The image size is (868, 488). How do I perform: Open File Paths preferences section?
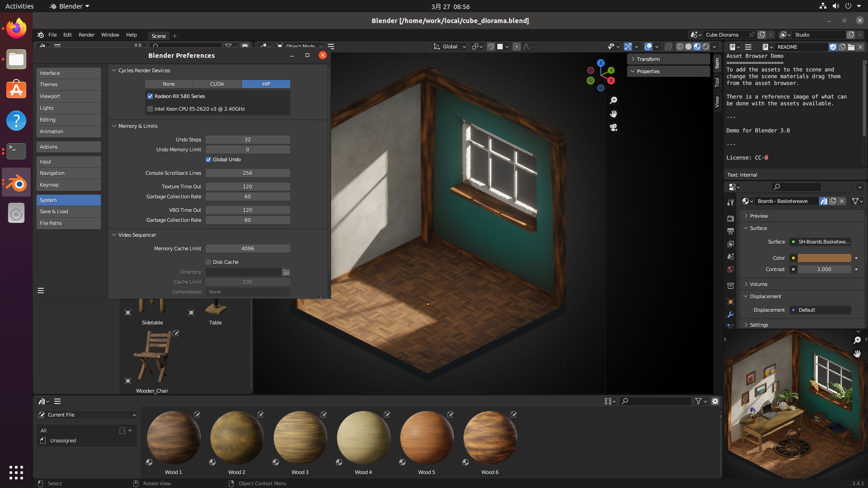click(x=69, y=223)
